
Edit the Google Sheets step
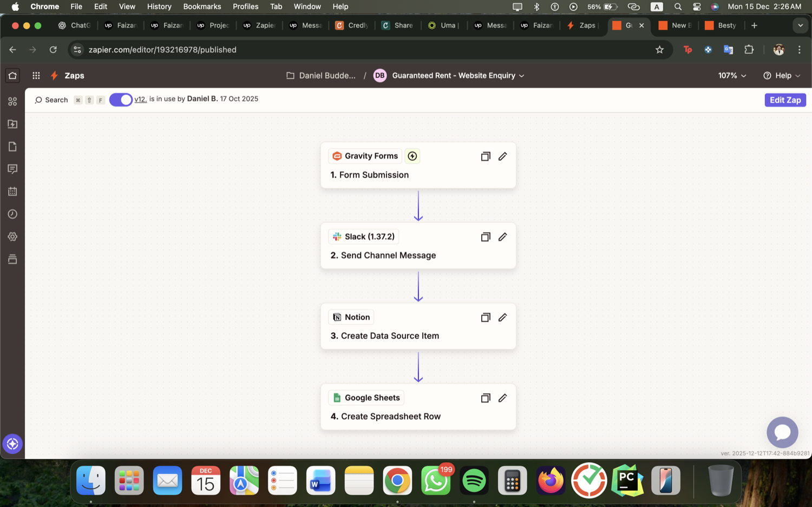coord(503,398)
